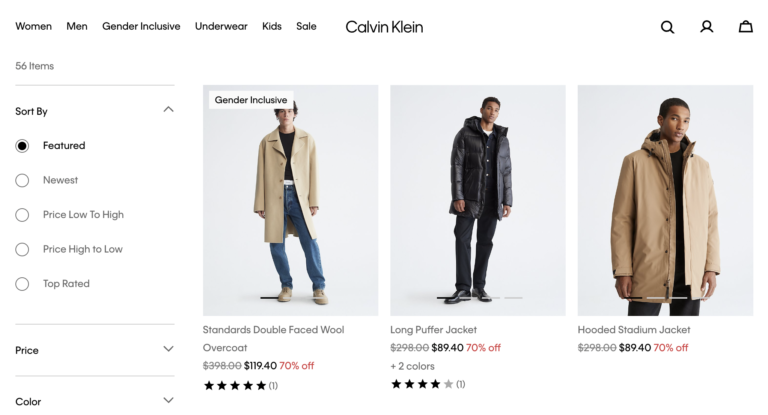Open the search icon in the header
The image size is (768, 415).
(x=667, y=27)
